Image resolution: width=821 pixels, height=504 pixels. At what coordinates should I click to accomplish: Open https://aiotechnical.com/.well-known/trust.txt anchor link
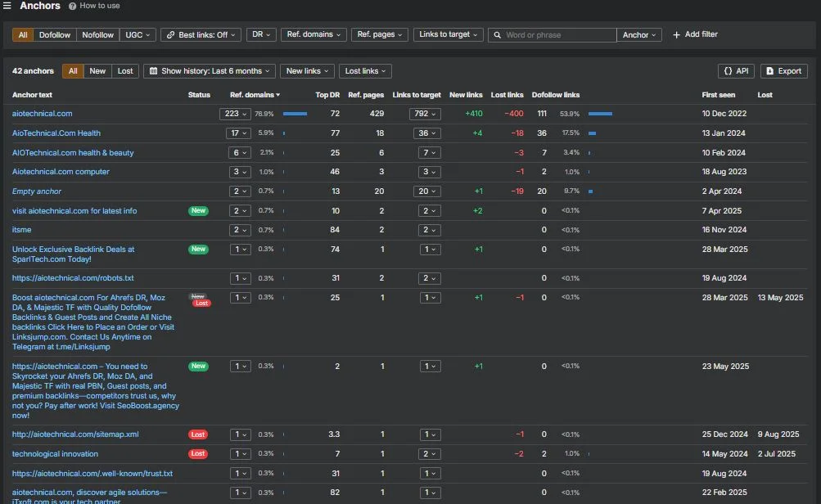pos(92,473)
